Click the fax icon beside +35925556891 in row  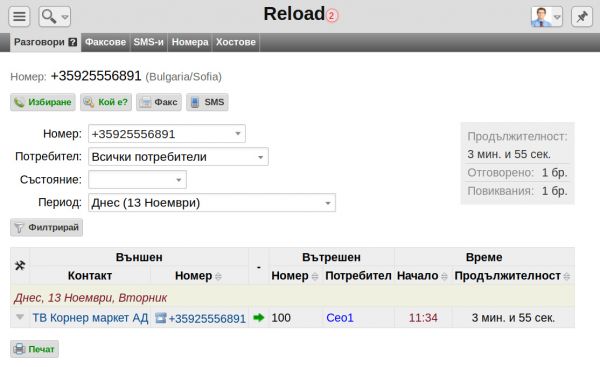(x=161, y=318)
